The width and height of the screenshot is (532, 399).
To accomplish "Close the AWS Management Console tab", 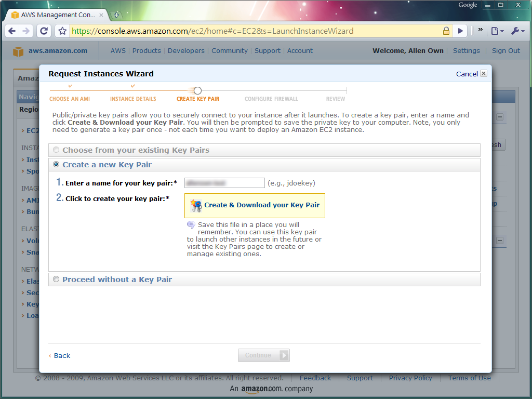I will [x=101, y=15].
